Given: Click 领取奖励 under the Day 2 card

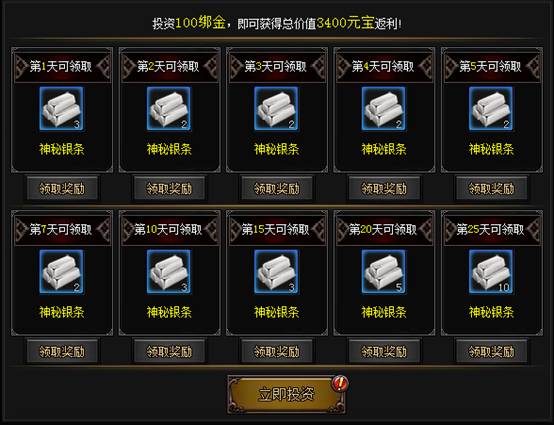Looking at the screenshot, I should click(x=169, y=188).
